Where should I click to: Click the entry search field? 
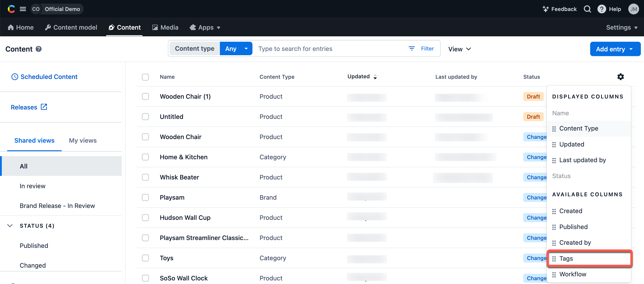[330, 48]
